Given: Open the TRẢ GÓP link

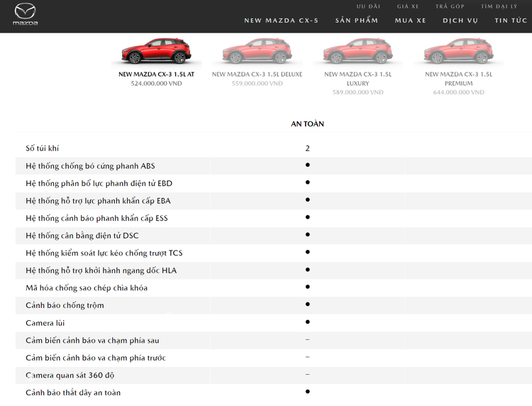Looking at the screenshot, I should 450,6.
